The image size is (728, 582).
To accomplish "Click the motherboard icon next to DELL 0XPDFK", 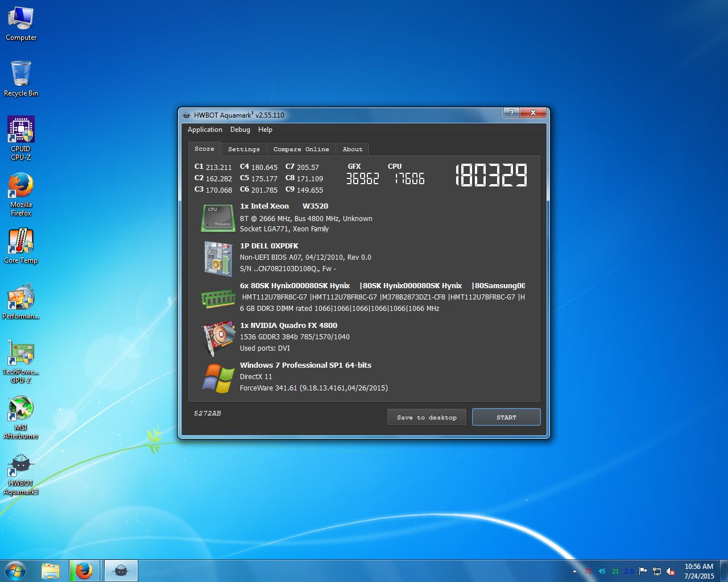I will (x=218, y=259).
